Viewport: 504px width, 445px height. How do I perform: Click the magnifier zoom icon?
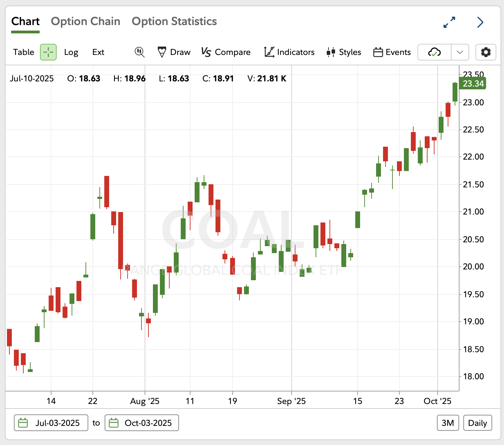tap(140, 52)
